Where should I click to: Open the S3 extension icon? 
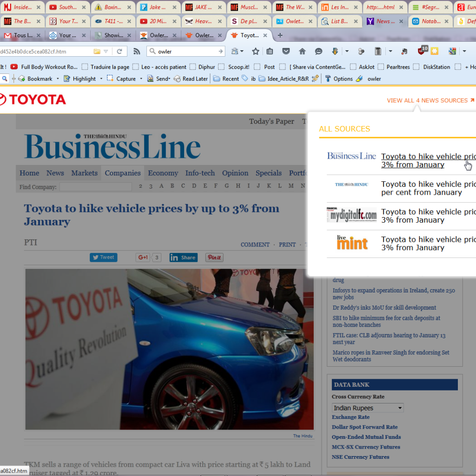point(452,51)
